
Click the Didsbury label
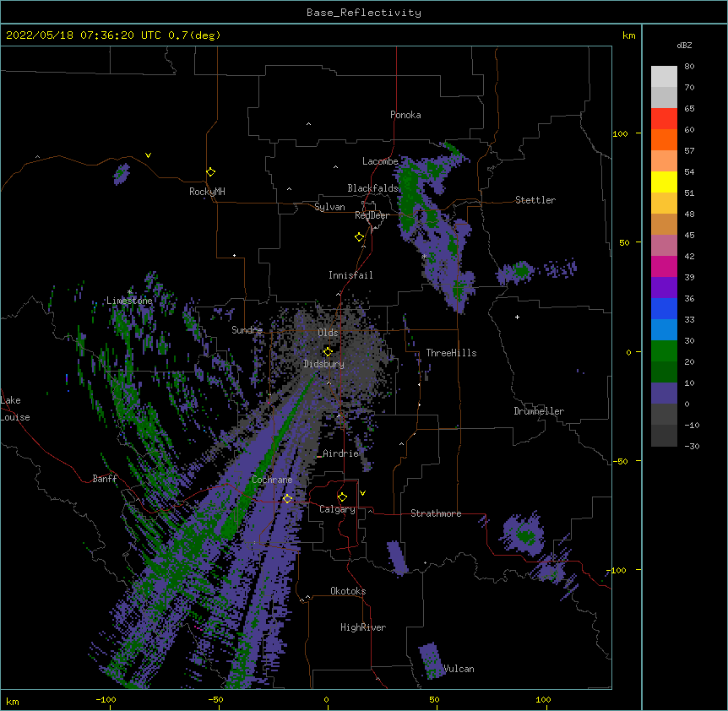point(324,364)
